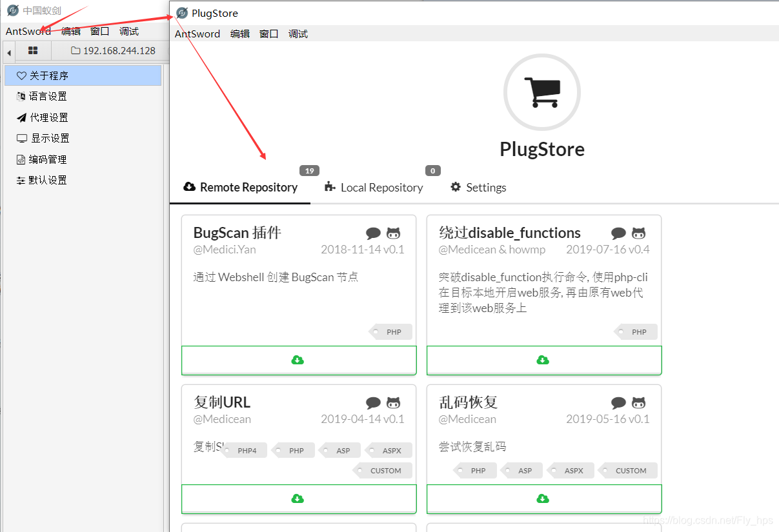Image resolution: width=779 pixels, height=532 pixels.
Task: Click PHP4 tag on 复制URL card
Action: [x=245, y=451]
